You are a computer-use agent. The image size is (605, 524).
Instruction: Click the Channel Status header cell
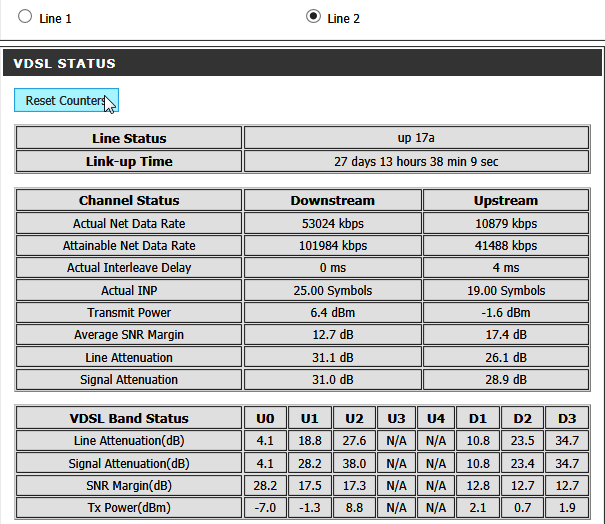point(129,200)
